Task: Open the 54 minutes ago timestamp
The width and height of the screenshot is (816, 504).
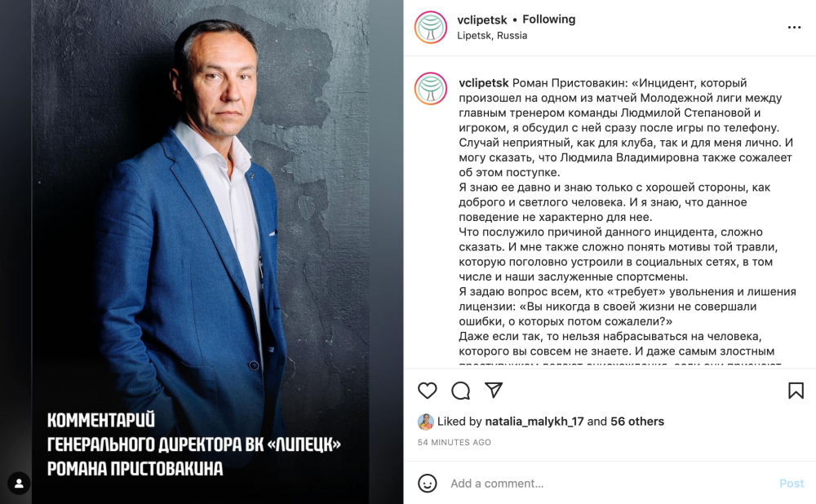Action: (454, 442)
